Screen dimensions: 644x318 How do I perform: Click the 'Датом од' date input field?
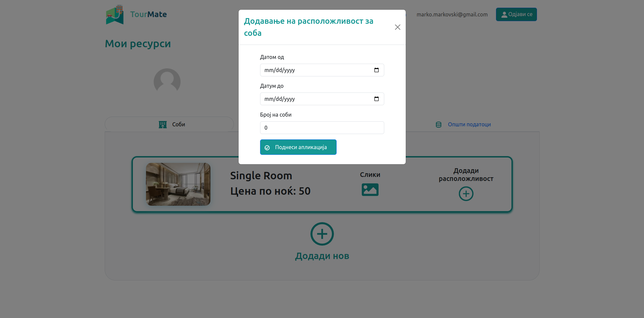point(315,70)
